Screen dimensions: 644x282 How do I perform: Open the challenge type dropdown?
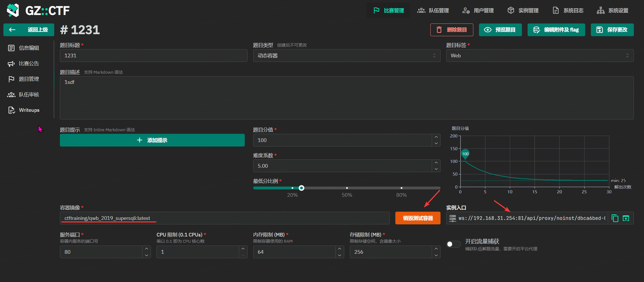click(x=346, y=56)
